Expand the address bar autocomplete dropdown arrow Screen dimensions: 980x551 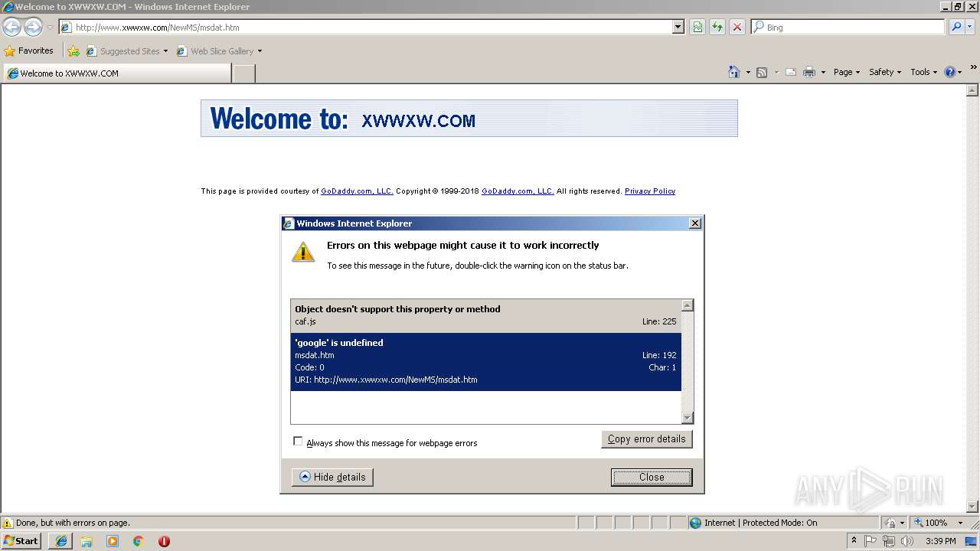[x=678, y=27]
